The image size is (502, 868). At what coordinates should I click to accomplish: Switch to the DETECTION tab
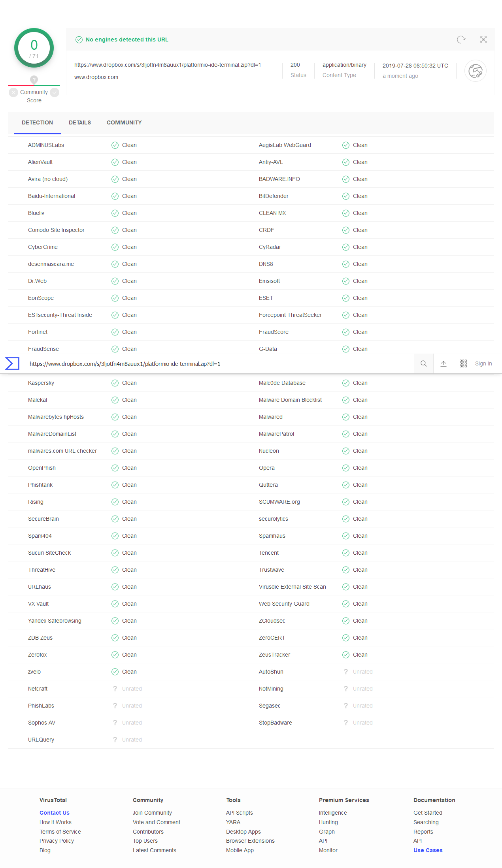tap(37, 122)
